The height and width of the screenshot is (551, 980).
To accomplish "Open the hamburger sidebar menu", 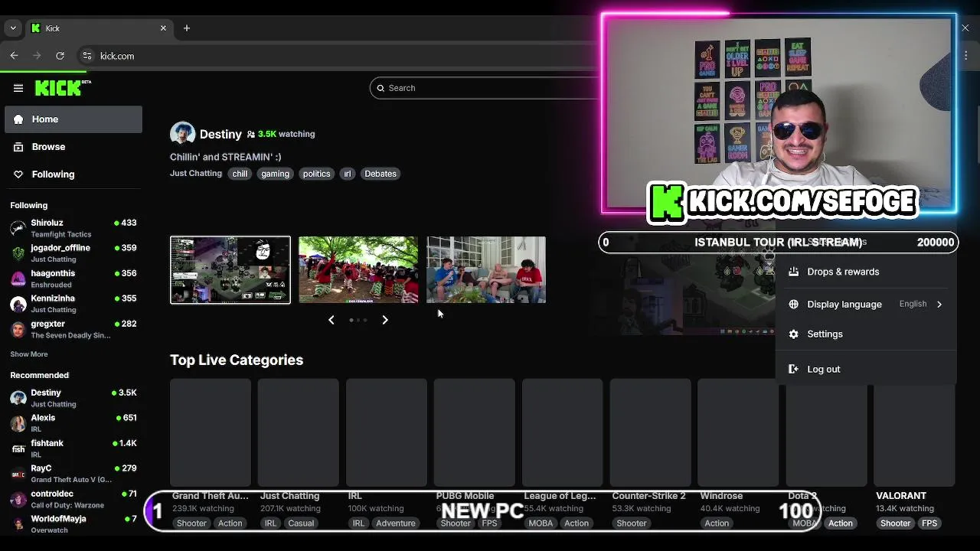I will [x=18, y=88].
